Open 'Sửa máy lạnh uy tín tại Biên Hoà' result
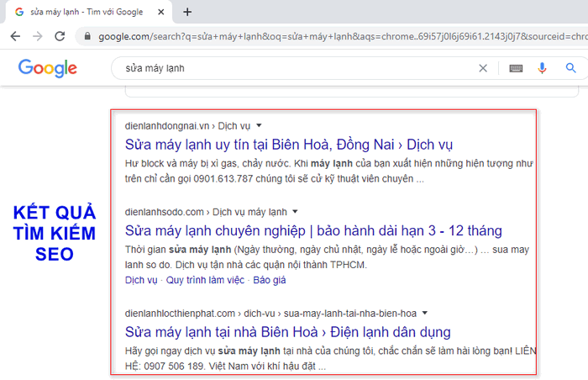This screenshot has width=588, height=380. coord(289,145)
